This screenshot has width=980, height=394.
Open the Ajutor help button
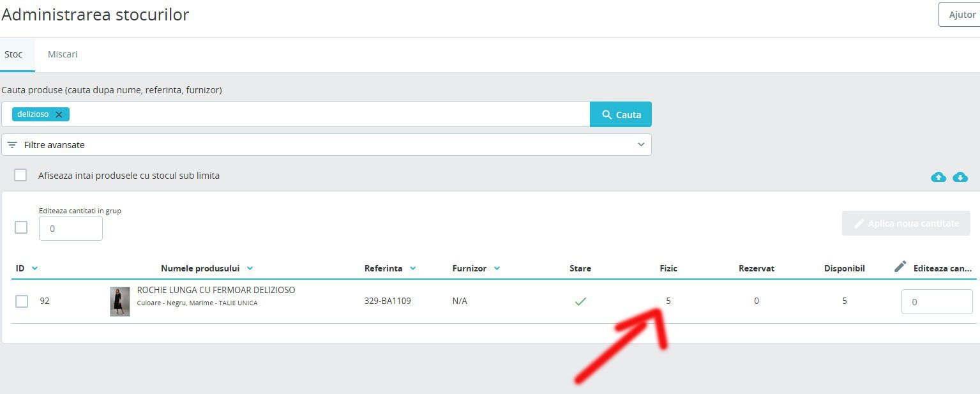(x=959, y=14)
